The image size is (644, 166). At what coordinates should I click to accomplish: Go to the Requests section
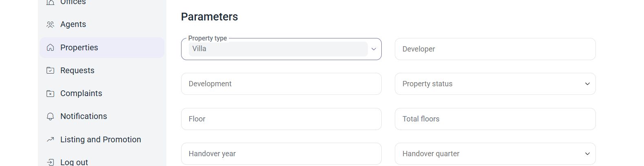pos(102,70)
